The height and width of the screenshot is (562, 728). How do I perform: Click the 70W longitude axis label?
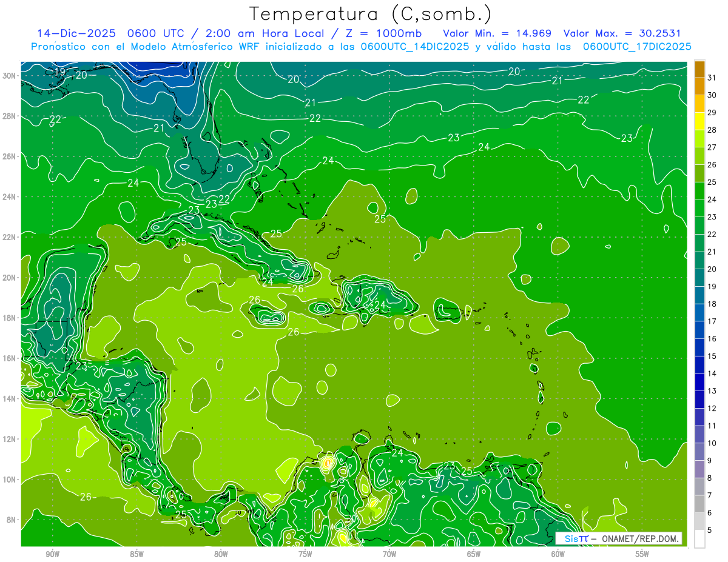click(x=389, y=554)
